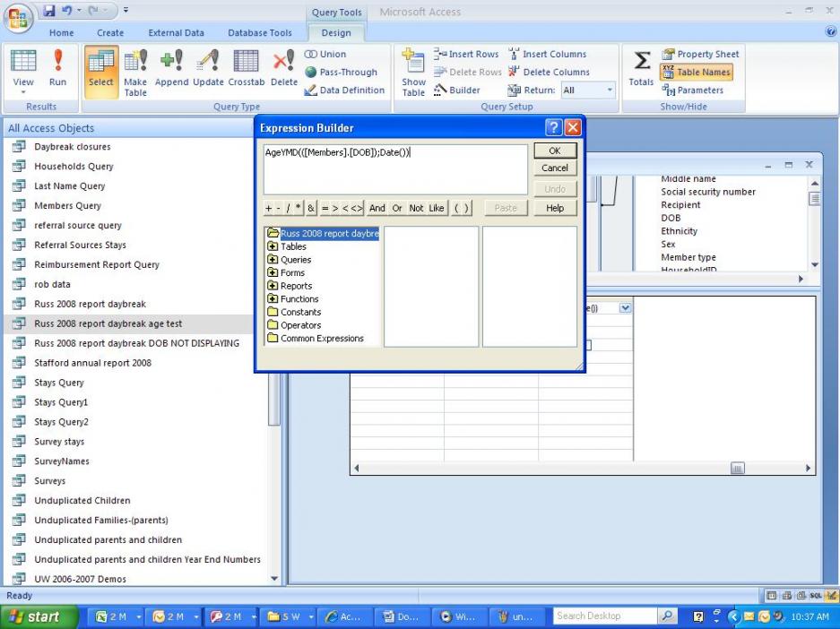Cancel the Expression Builder dialog
The width and height of the screenshot is (840, 629).
pos(555,168)
